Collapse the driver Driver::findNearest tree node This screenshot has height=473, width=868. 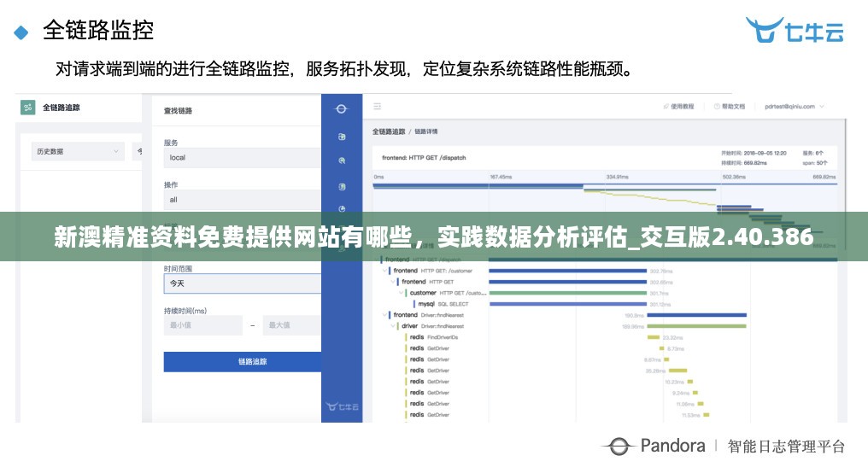[x=395, y=326]
